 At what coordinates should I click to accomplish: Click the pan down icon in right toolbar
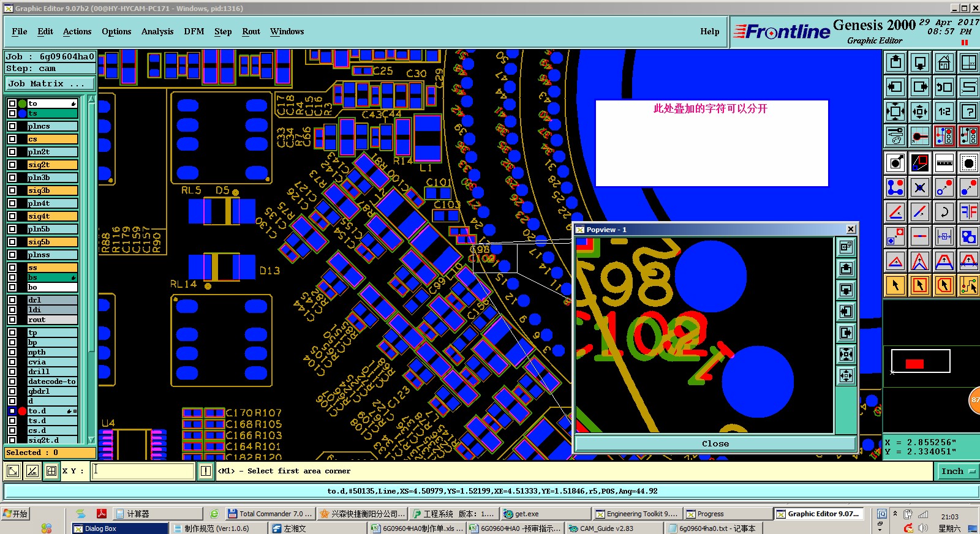click(x=920, y=62)
